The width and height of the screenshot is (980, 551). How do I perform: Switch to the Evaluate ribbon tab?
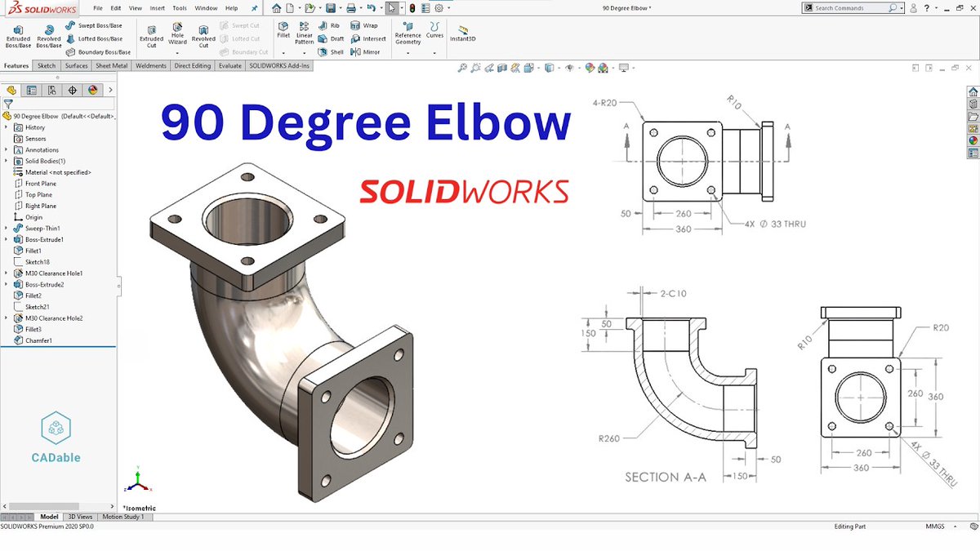tap(229, 66)
